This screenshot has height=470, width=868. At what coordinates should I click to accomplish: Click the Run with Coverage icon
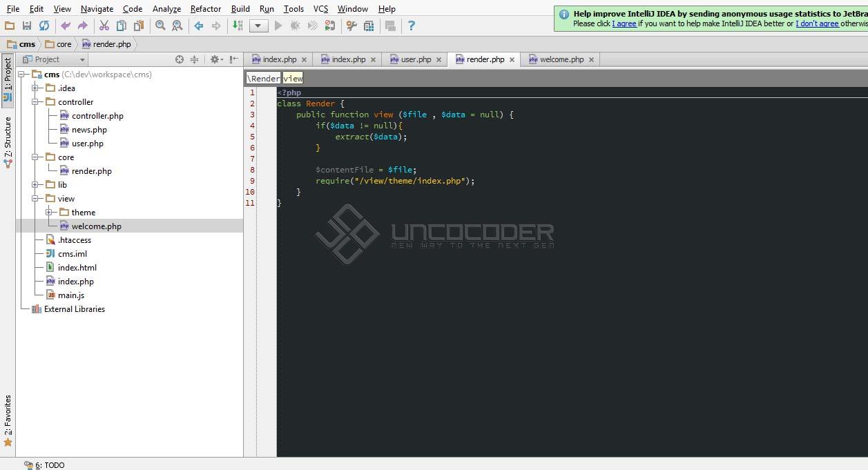(313, 26)
